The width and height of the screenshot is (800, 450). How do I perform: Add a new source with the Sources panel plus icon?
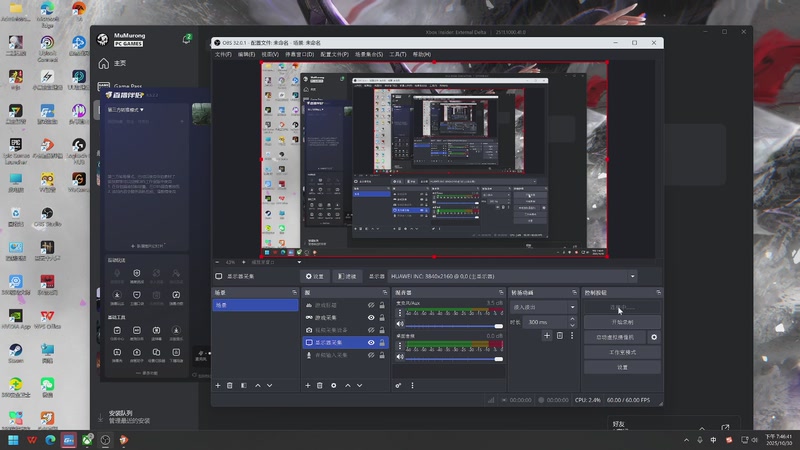(308, 386)
